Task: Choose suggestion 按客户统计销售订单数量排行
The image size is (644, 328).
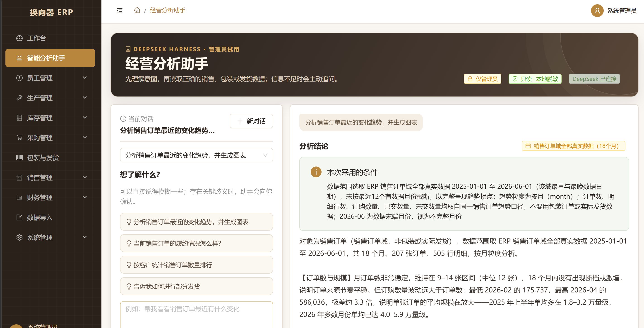Action: [x=197, y=265]
